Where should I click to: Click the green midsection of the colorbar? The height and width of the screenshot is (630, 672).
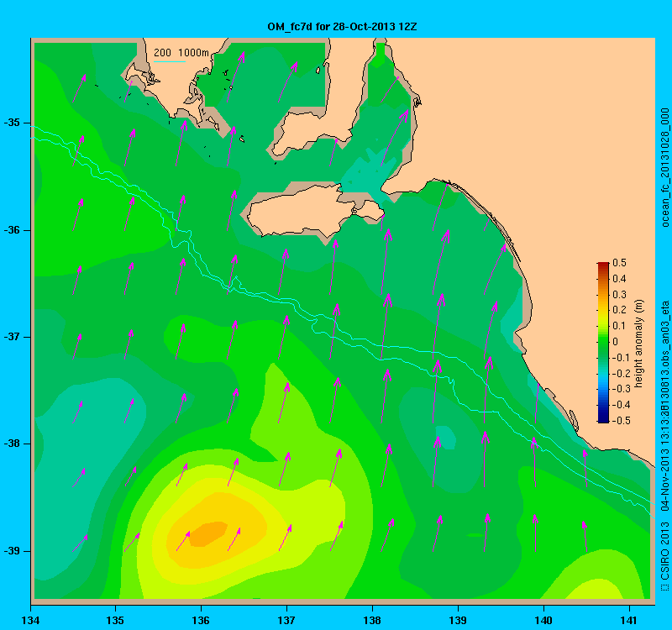pyautogui.click(x=603, y=343)
